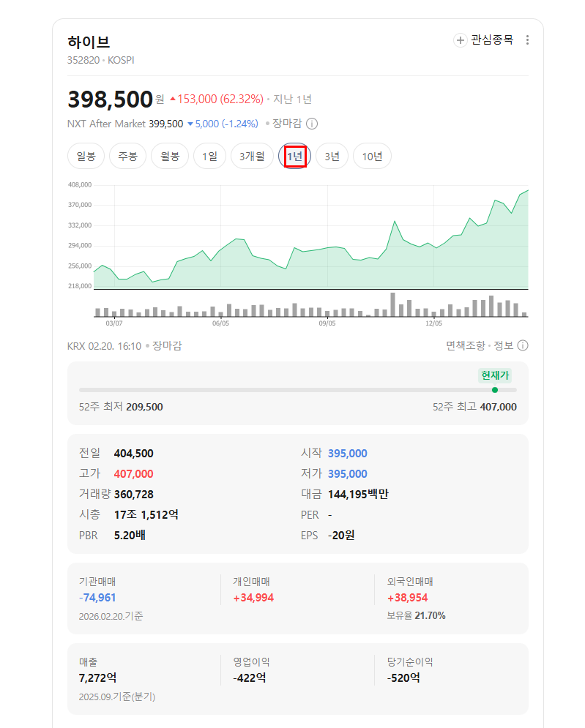Switch the chart to 3개월 range

point(252,156)
